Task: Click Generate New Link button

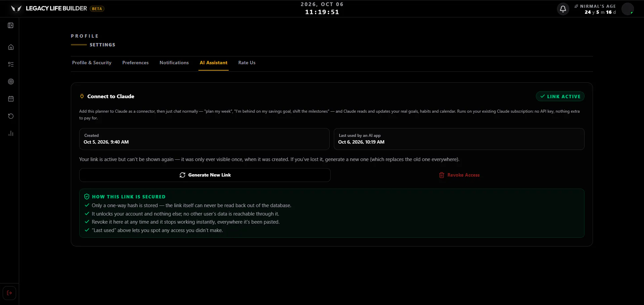Action: 205,175
